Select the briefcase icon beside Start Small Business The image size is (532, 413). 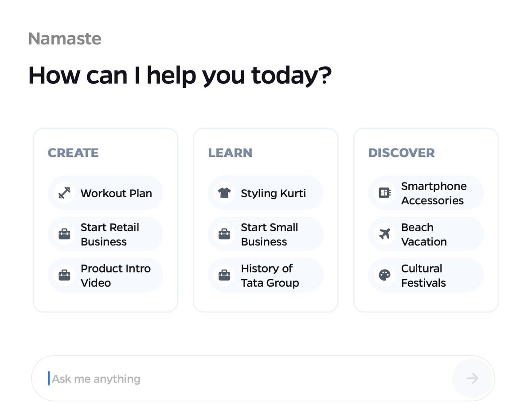point(224,234)
